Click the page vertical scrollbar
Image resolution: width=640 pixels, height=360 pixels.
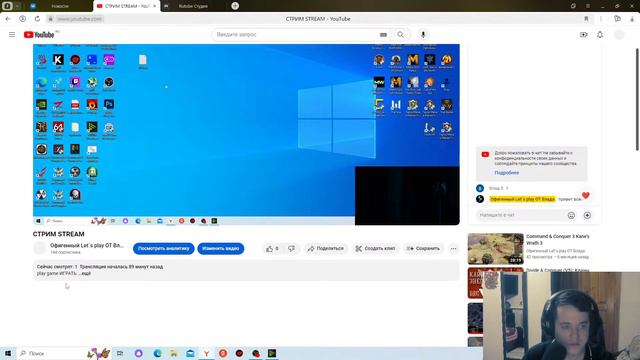click(638, 99)
